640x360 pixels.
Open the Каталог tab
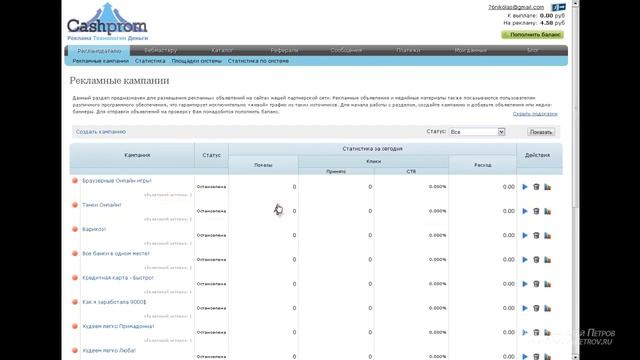click(x=222, y=50)
